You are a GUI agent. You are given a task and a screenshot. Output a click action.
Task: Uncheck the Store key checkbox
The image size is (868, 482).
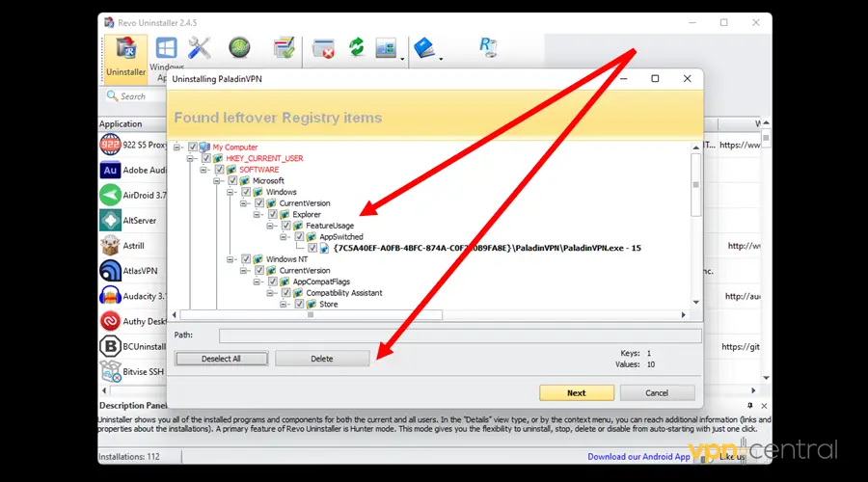(x=299, y=304)
